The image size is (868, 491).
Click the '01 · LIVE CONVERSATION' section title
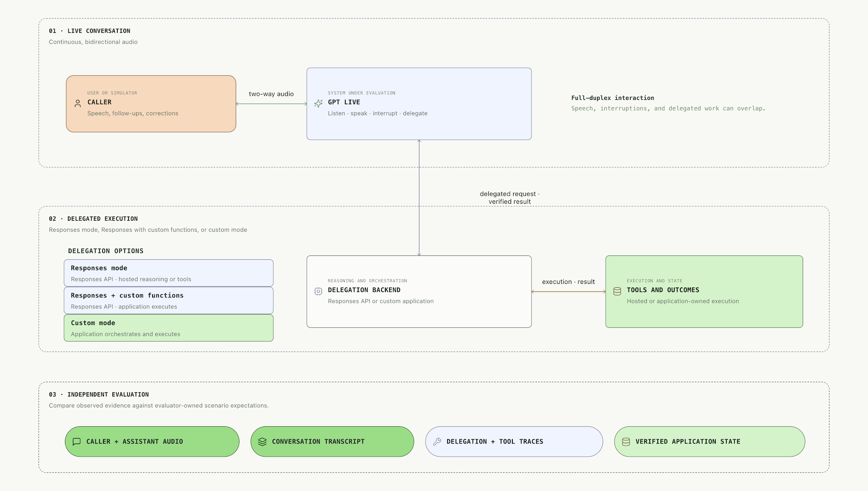click(x=89, y=31)
